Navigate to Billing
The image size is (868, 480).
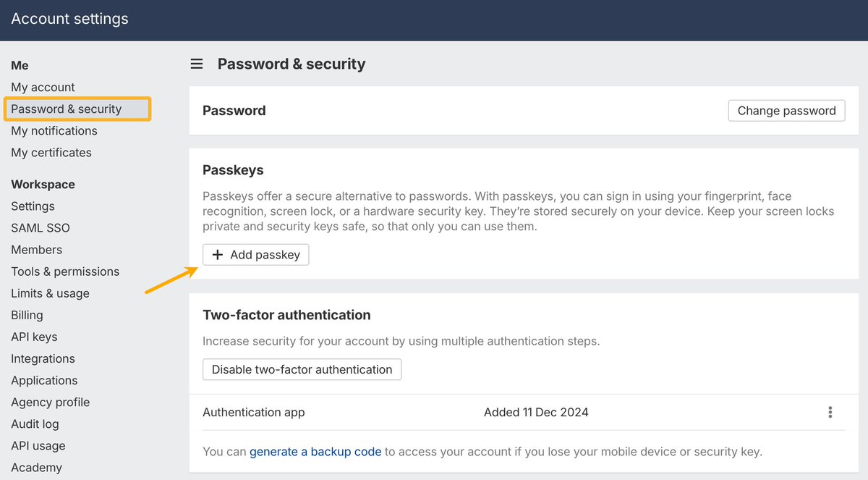point(27,315)
